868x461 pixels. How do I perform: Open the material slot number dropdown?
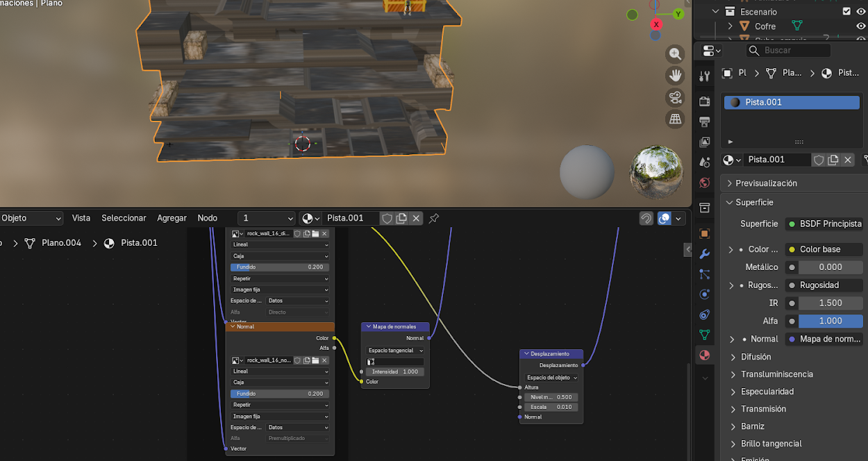[x=267, y=218]
